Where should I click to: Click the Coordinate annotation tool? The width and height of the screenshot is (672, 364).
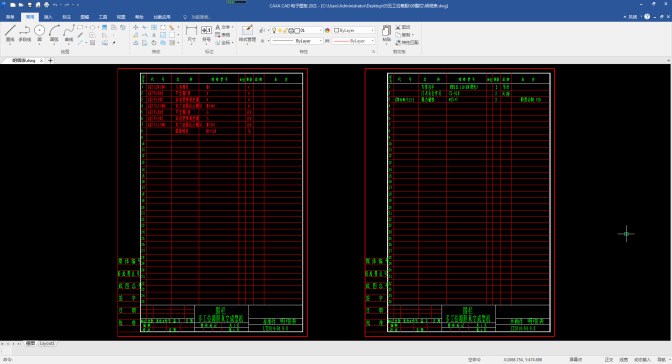coord(222,42)
